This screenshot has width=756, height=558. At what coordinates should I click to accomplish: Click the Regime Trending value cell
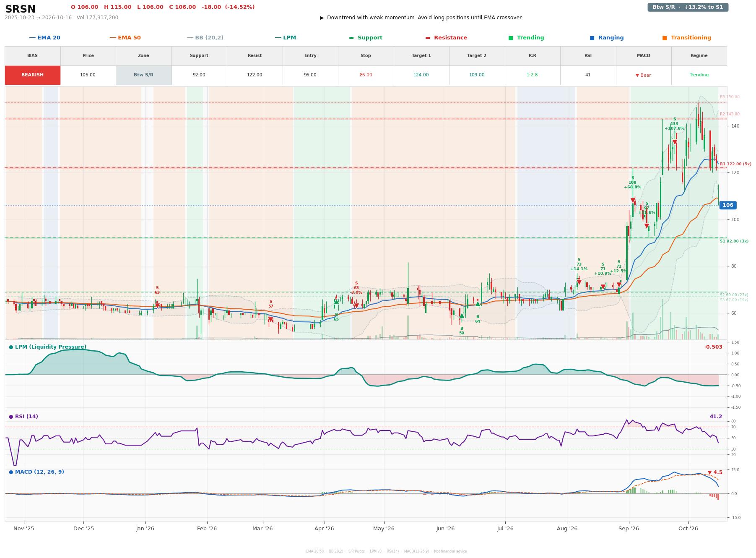pyautogui.click(x=699, y=75)
